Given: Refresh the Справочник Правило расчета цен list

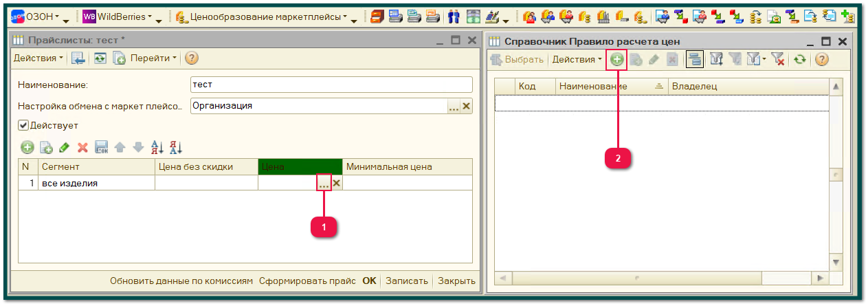Looking at the screenshot, I should click(799, 60).
